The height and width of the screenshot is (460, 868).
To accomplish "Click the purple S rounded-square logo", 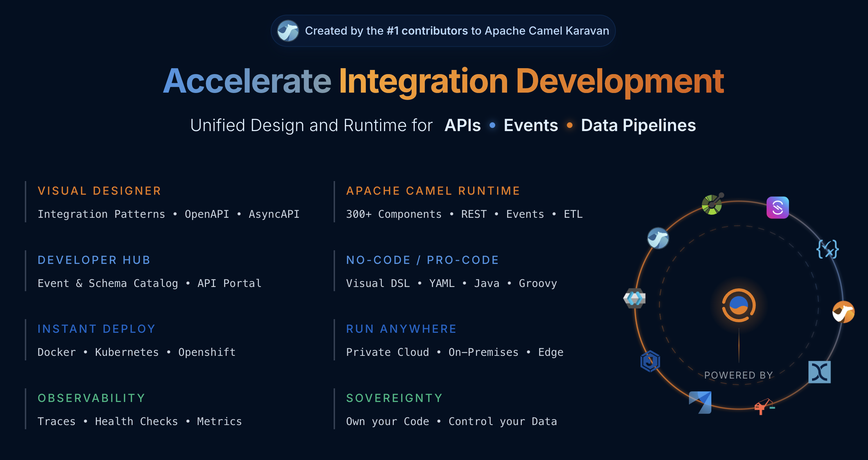I will [x=777, y=208].
